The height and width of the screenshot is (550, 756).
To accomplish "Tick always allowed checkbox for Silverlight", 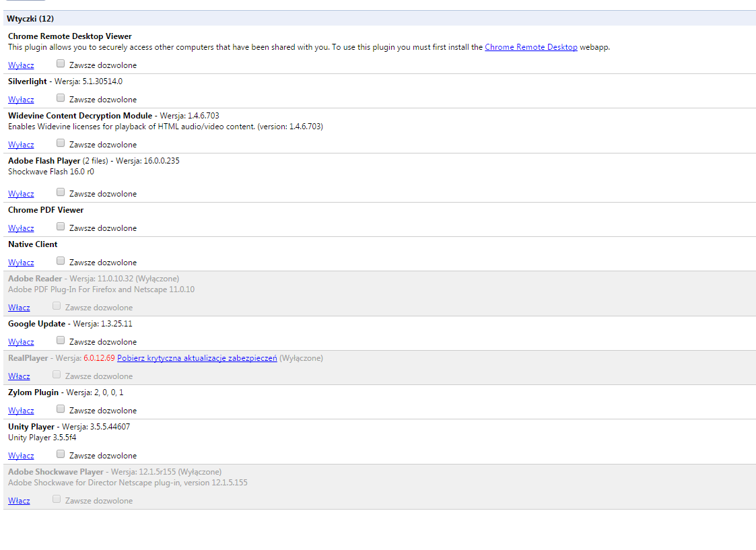I will 61,98.
